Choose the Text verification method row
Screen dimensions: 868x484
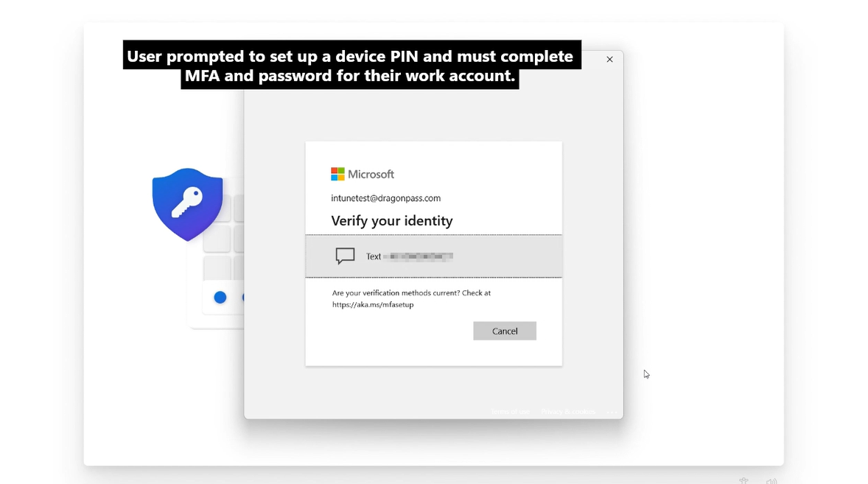pos(433,256)
